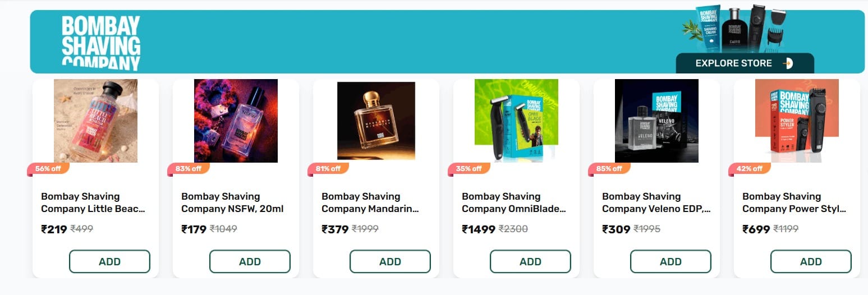Add the ₹309 Veleno EDP item to cart
This screenshot has width=868, height=295.
pyautogui.click(x=670, y=261)
